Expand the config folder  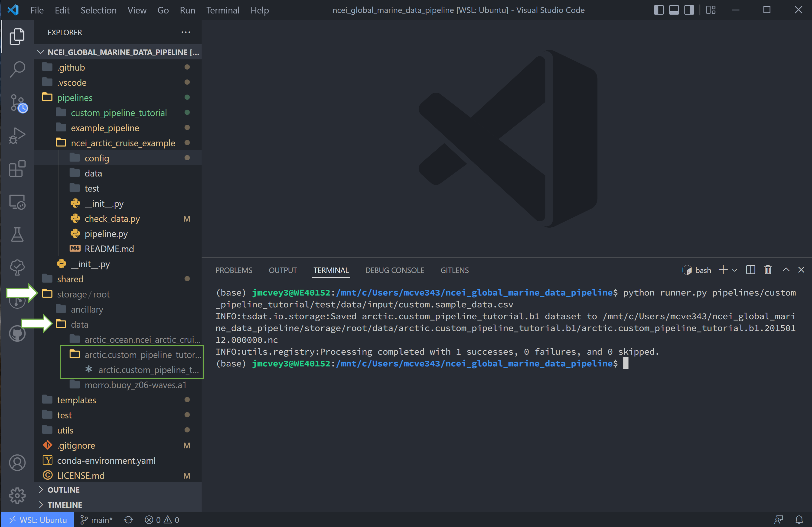(x=118, y=158)
